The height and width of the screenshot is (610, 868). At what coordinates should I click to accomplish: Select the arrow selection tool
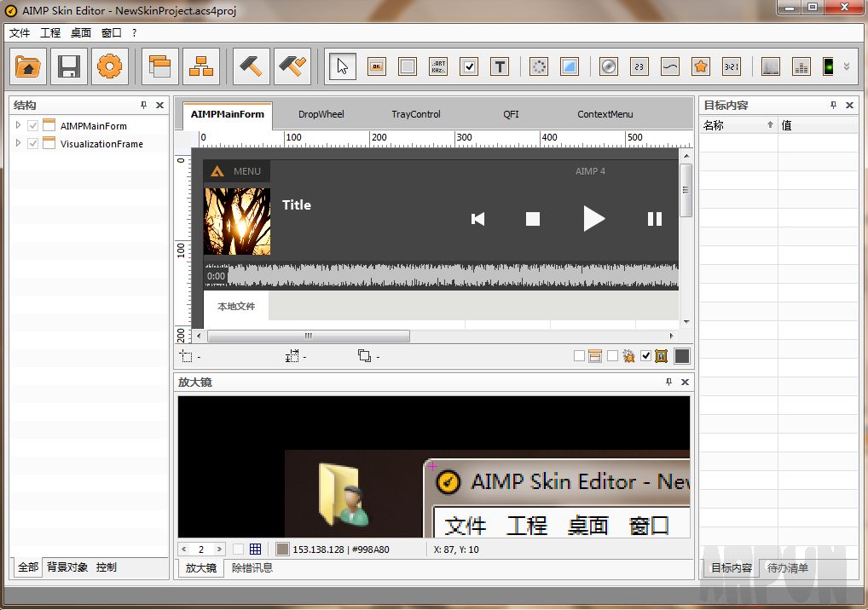coord(342,66)
